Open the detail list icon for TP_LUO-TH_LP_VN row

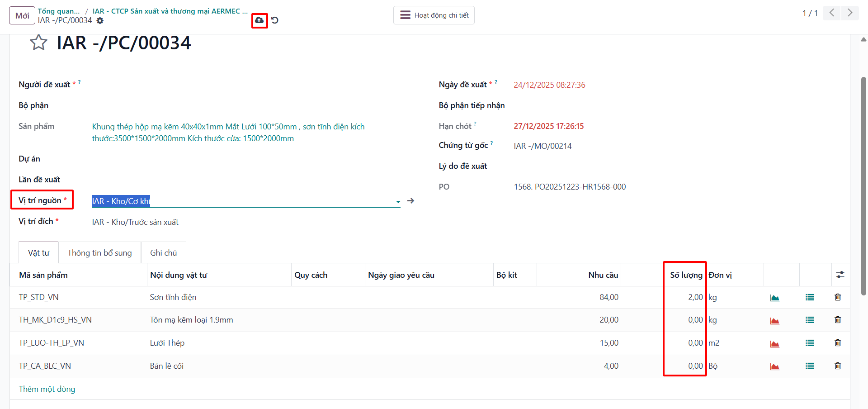coord(810,343)
